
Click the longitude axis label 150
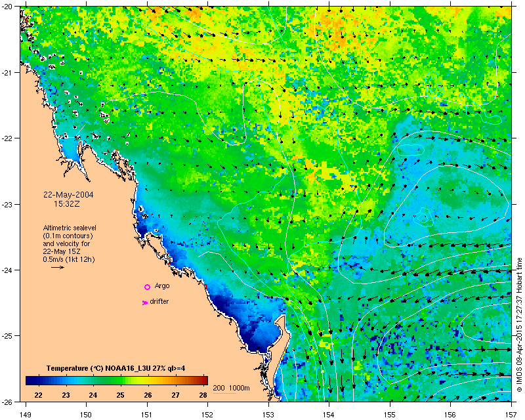coord(86,415)
